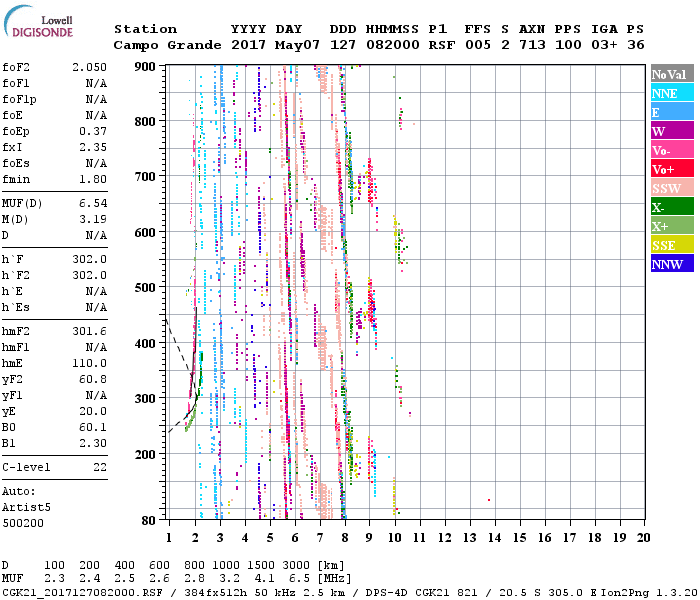Click the 20 MHz frequency axis tick
This screenshot has height=600, width=700.
[x=644, y=538]
